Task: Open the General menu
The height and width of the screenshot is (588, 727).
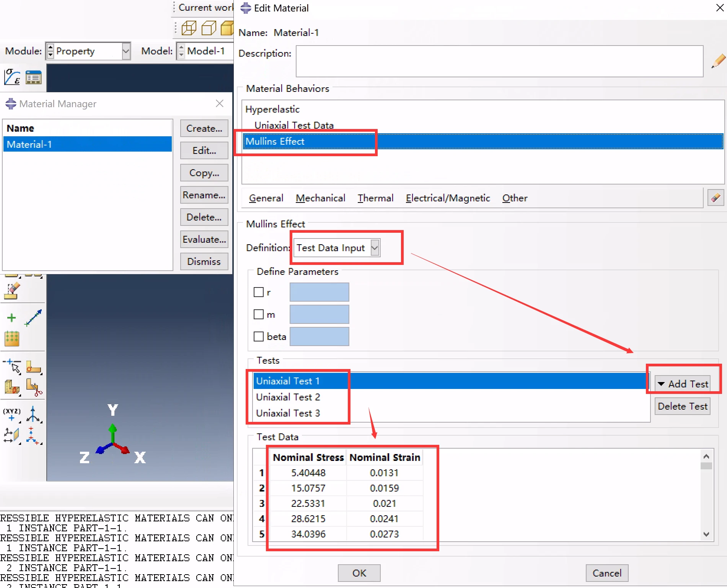Action: 266,198
